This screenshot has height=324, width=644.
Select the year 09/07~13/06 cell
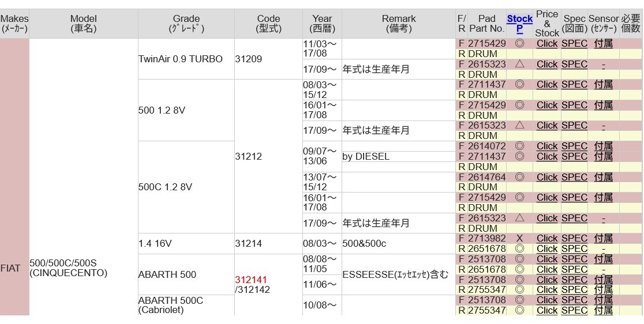[322, 156]
